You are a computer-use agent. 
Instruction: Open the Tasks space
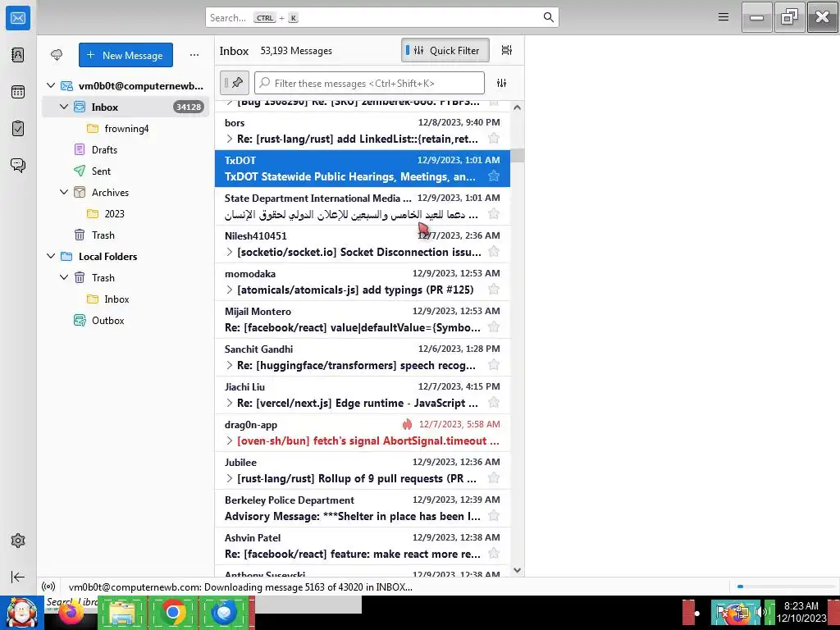coord(18,129)
